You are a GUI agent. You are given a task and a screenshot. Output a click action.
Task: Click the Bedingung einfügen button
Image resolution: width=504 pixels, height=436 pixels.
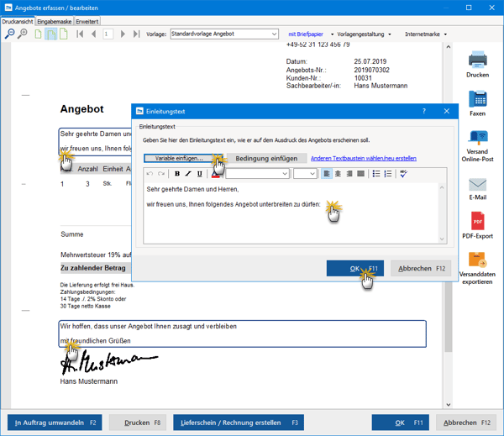pos(265,158)
